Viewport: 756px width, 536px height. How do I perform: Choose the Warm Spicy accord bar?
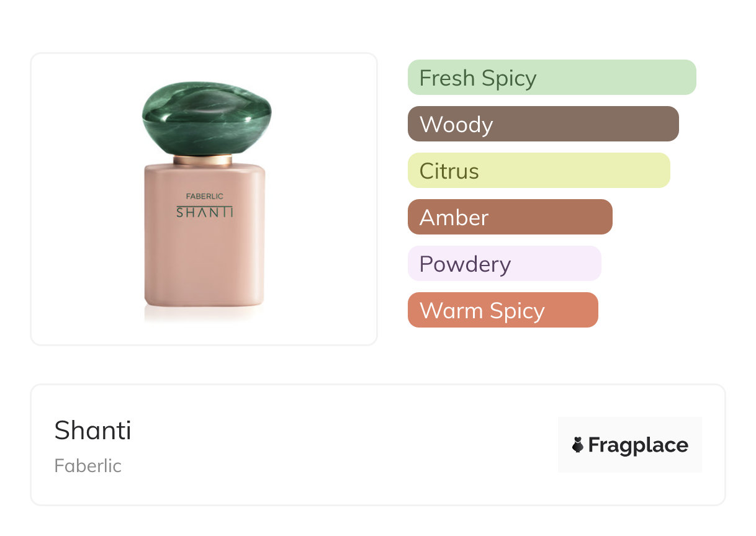coord(502,310)
